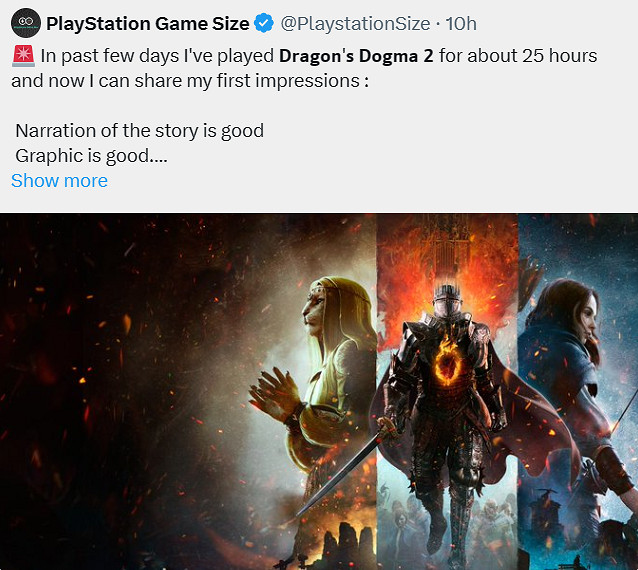Click the 'Narration of the story is good' line
The height and width of the screenshot is (570, 638).
[140, 131]
